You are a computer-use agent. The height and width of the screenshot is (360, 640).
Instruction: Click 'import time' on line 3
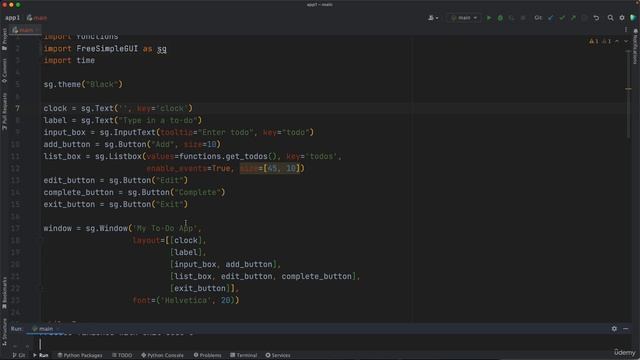click(x=69, y=60)
